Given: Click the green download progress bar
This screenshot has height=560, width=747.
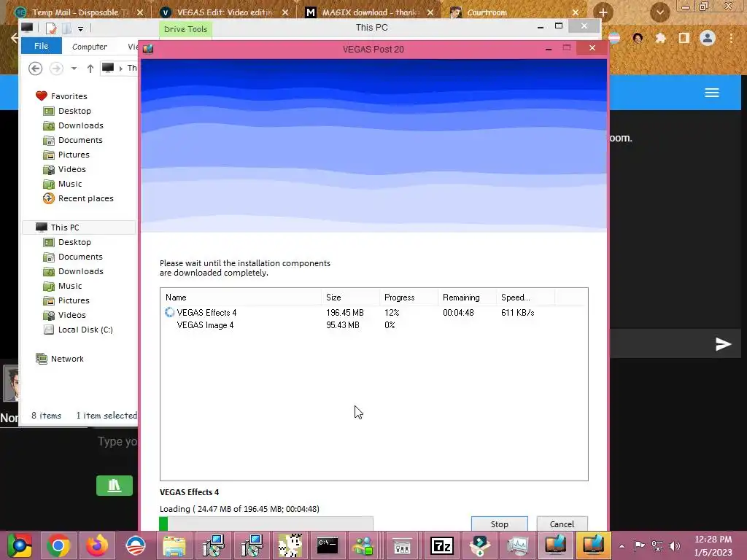Looking at the screenshot, I should (266, 524).
